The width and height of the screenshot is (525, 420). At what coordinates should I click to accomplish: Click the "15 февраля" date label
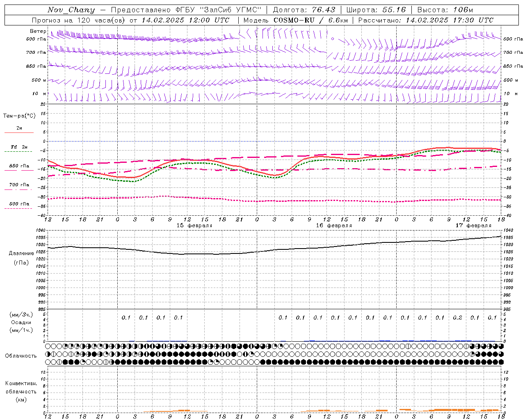(194, 226)
